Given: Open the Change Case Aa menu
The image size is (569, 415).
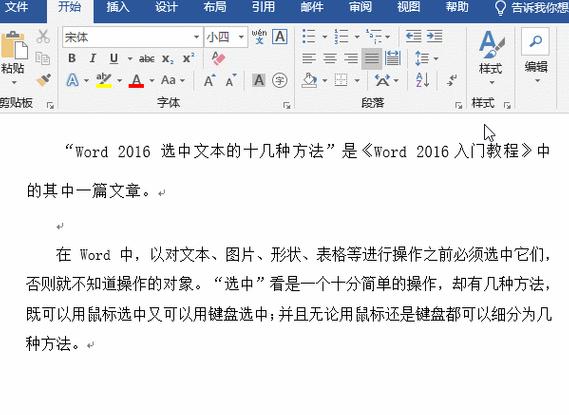Looking at the screenshot, I should coord(172,80).
